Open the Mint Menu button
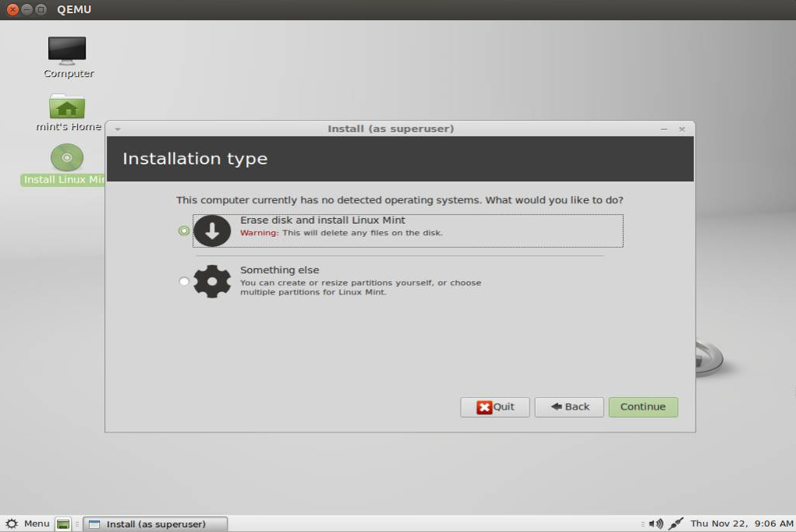Image resolution: width=796 pixels, height=532 pixels. 27,523
